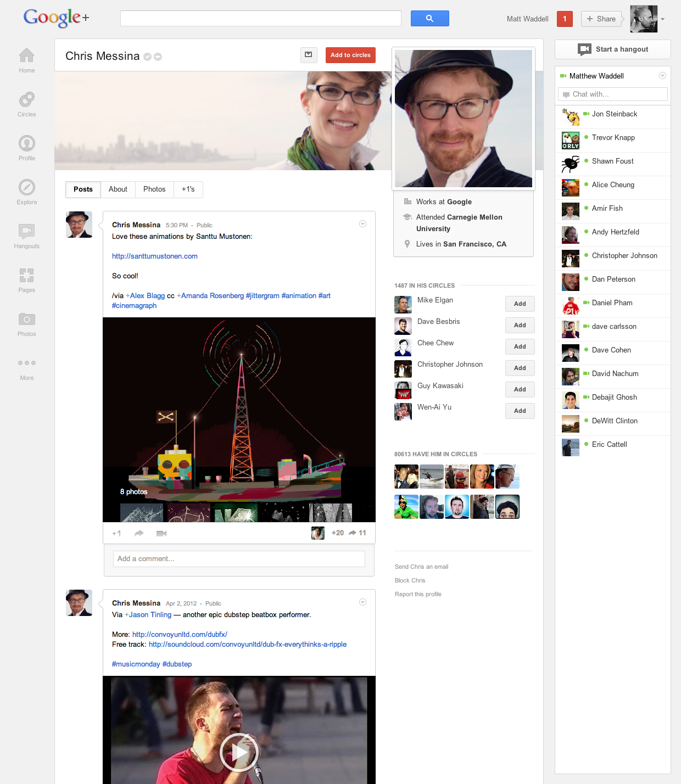Reshare the post using the arrow icon
681x784 pixels.
coord(138,533)
